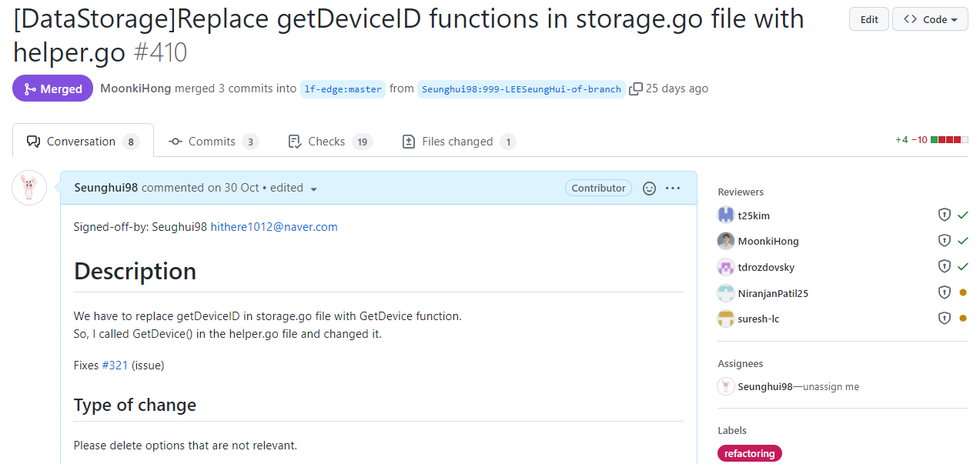Screen dimensions: 980x464
Task: Click the shield icon beside NiranjanPatil25
Action: tap(945, 293)
